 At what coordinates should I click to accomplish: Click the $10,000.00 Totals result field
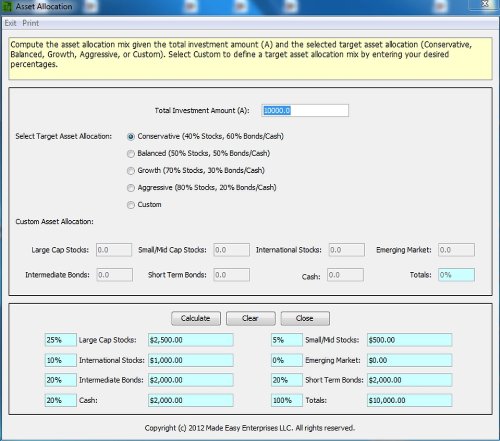pos(410,400)
